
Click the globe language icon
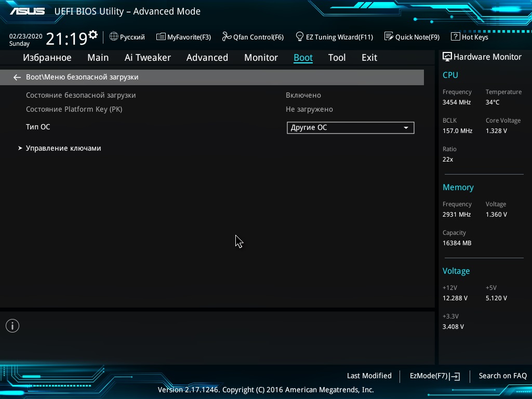114,36
